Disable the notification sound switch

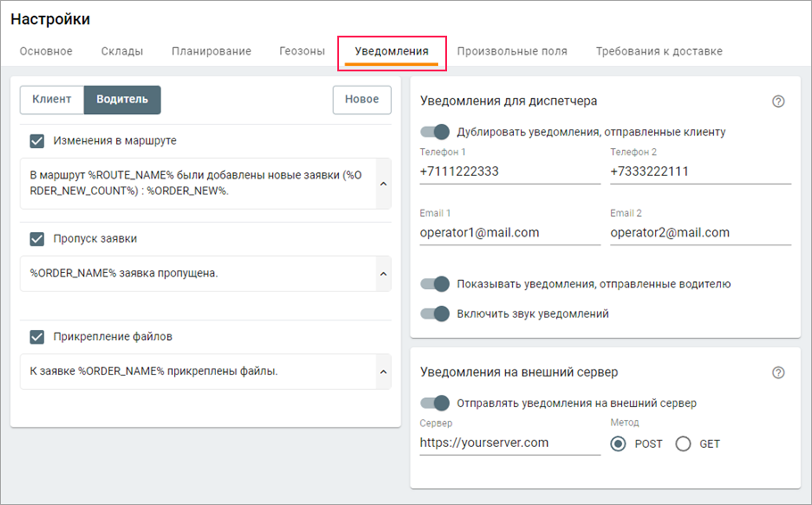pos(435,313)
